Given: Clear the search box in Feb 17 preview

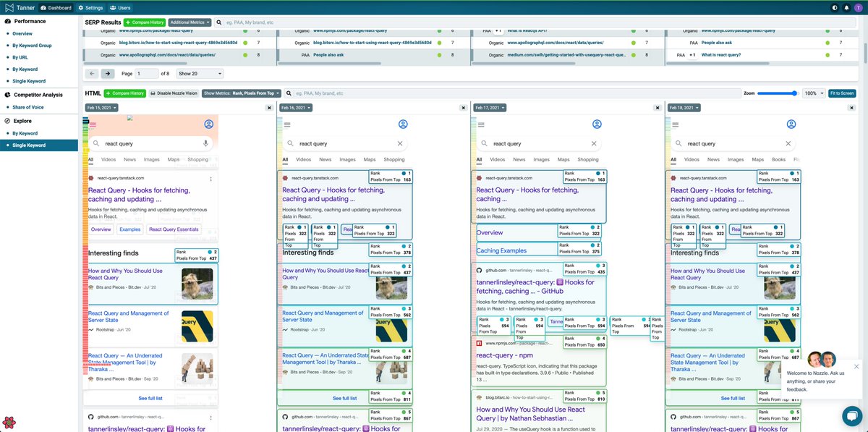Looking at the screenshot, I should tap(594, 143).
